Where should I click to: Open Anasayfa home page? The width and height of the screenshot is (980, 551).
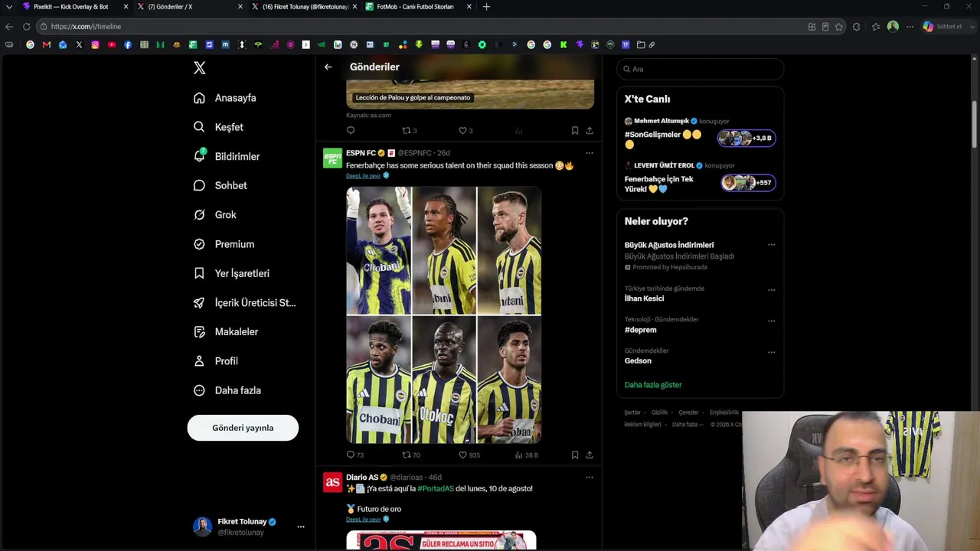pos(225,98)
